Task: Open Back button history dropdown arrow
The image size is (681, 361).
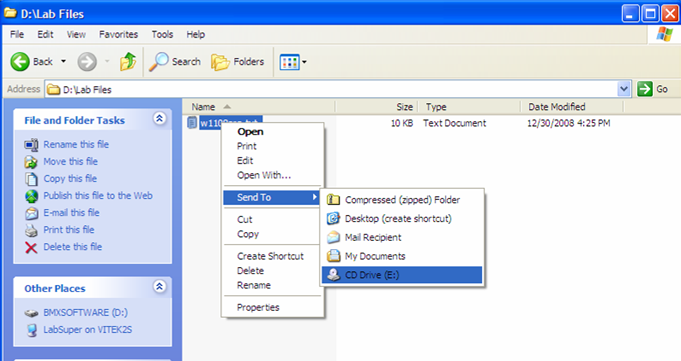Action: [64, 62]
